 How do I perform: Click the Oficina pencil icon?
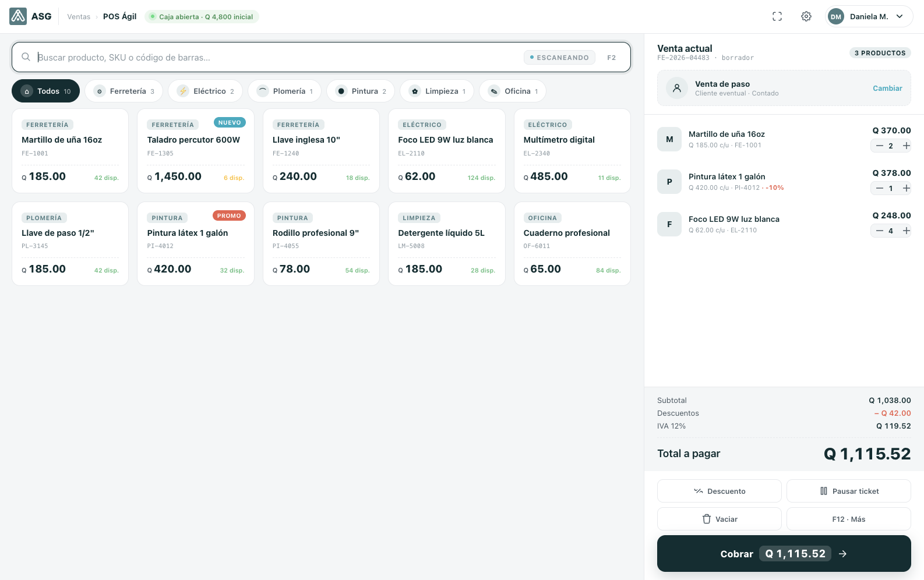494,91
